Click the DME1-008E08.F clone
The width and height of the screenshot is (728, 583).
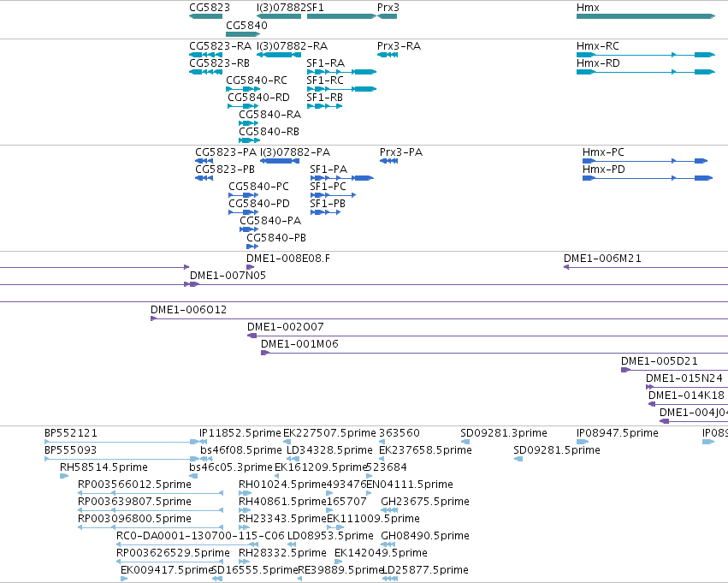[251, 267]
